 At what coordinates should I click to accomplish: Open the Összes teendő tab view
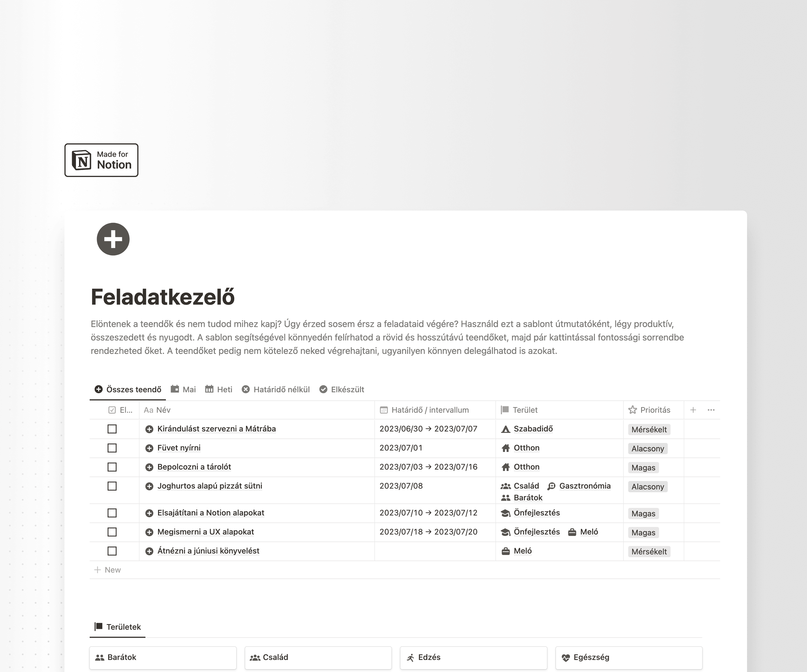(x=127, y=389)
